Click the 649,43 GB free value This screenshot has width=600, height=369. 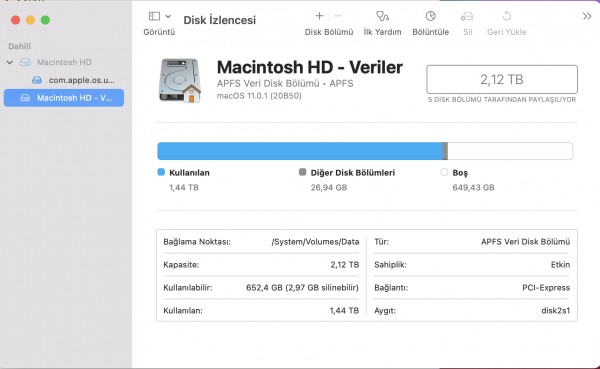(473, 188)
